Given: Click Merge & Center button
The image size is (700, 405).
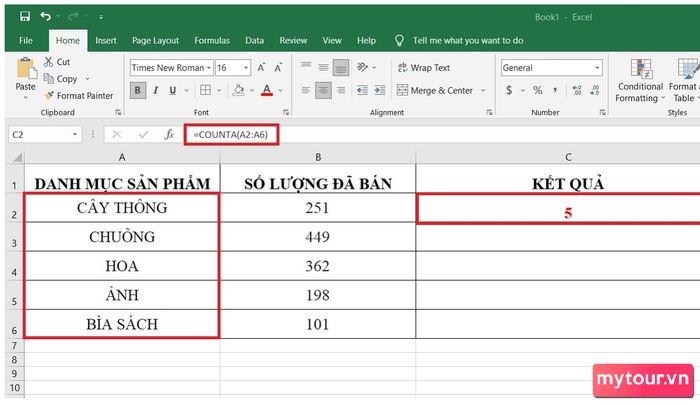Looking at the screenshot, I should 435,91.
